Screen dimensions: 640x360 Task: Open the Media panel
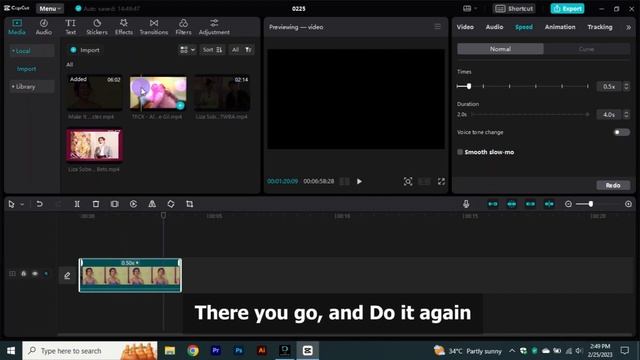(17, 27)
